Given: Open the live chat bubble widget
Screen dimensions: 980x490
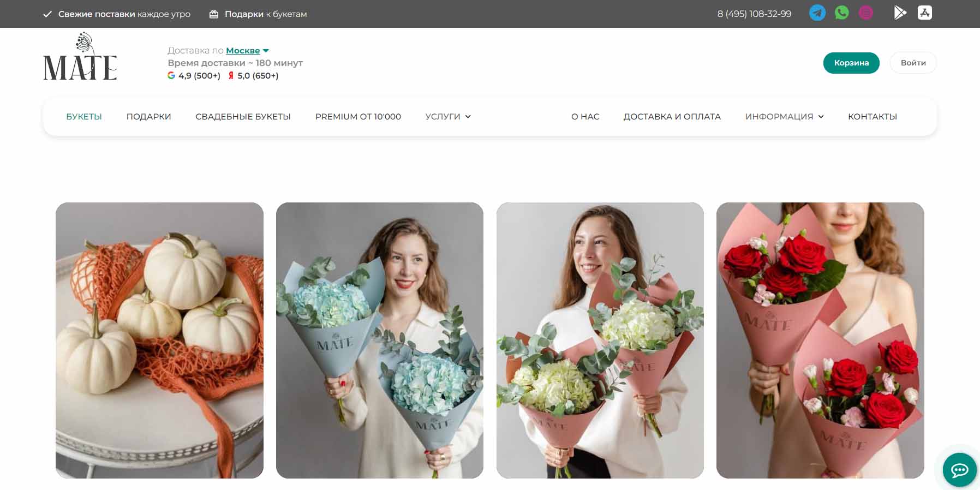Looking at the screenshot, I should pos(959,470).
